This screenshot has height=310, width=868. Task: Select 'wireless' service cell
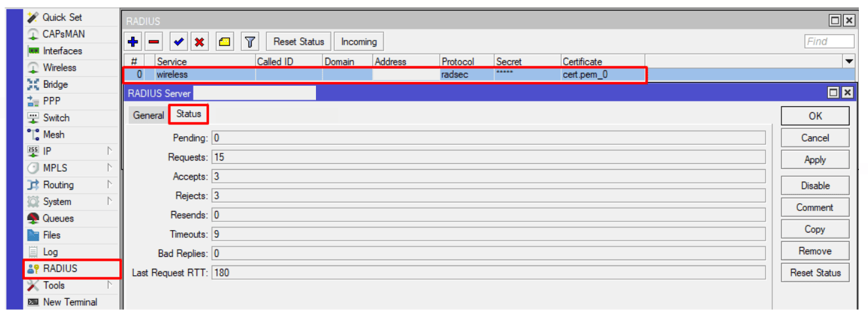[204, 75]
